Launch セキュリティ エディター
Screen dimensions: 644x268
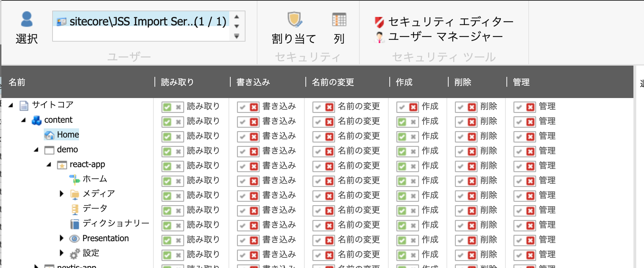[x=444, y=22]
